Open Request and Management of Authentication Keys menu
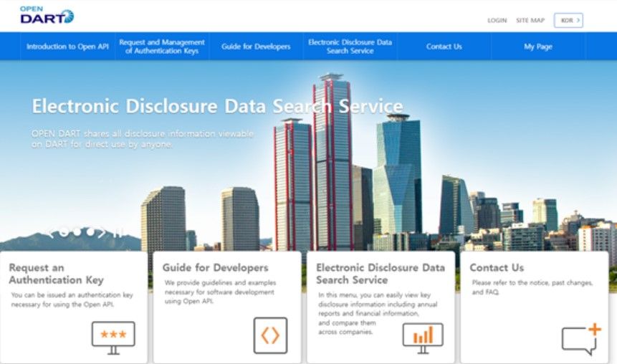 (x=162, y=47)
